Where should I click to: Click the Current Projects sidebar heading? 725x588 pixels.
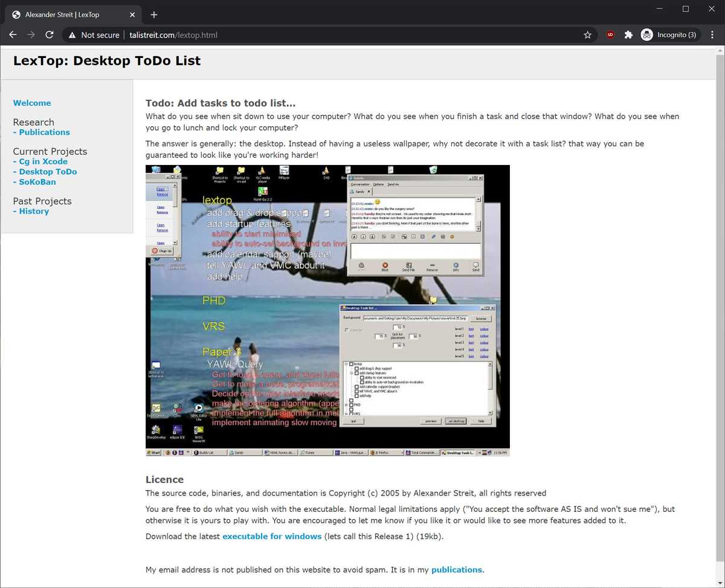point(50,152)
